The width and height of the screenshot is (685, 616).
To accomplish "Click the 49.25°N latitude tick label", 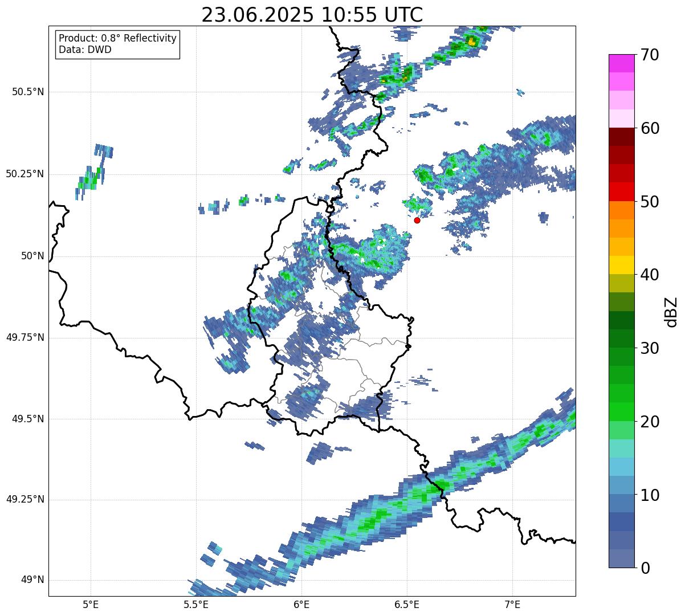I will (25, 499).
